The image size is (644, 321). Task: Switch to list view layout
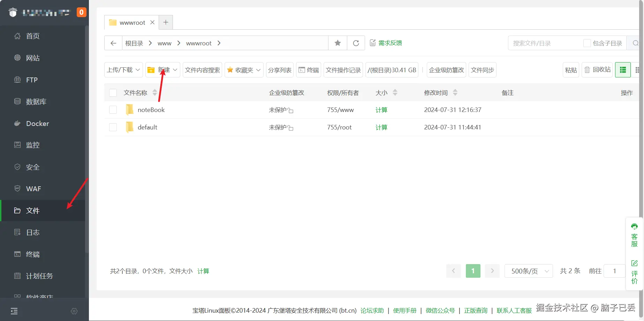pos(623,70)
